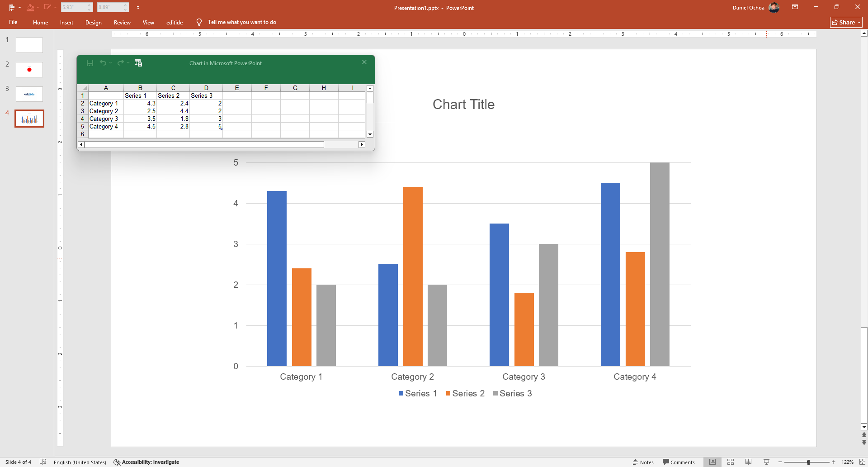Click the cell containing Series 3

pyautogui.click(x=206, y=95)
